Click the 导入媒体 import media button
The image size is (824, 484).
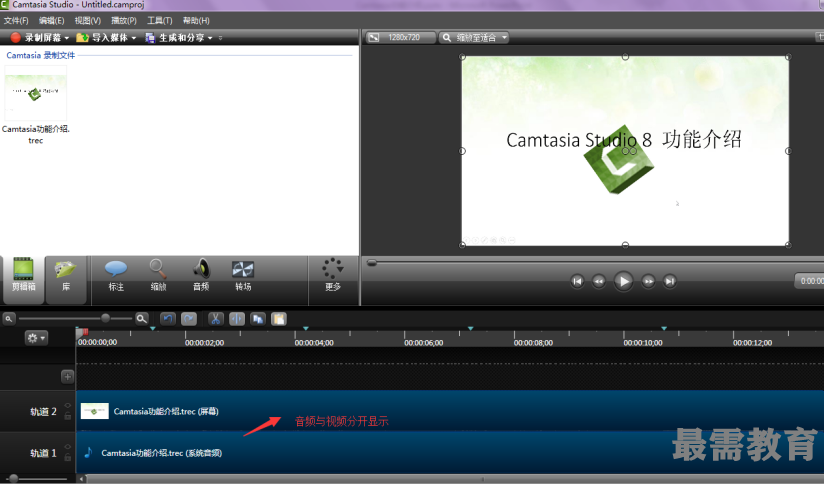[x=102, y=38]
